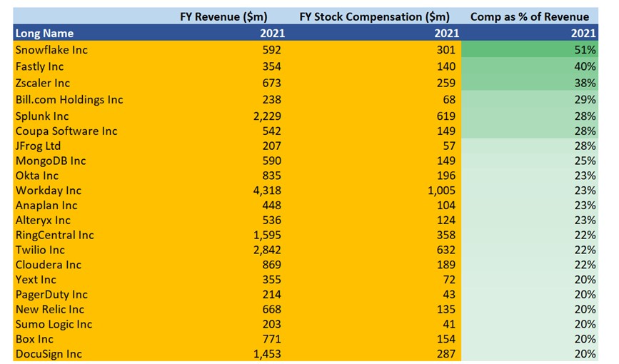Click Bill.com's revenue value 238
The width and height of the screenshot is (619, 364).
coord(271,99)
